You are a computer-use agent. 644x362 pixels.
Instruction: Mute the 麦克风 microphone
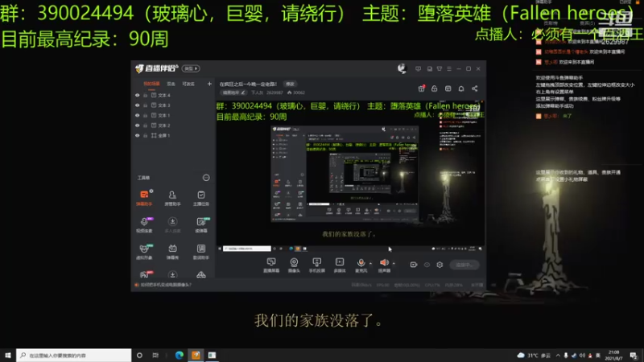pos(361,265)
